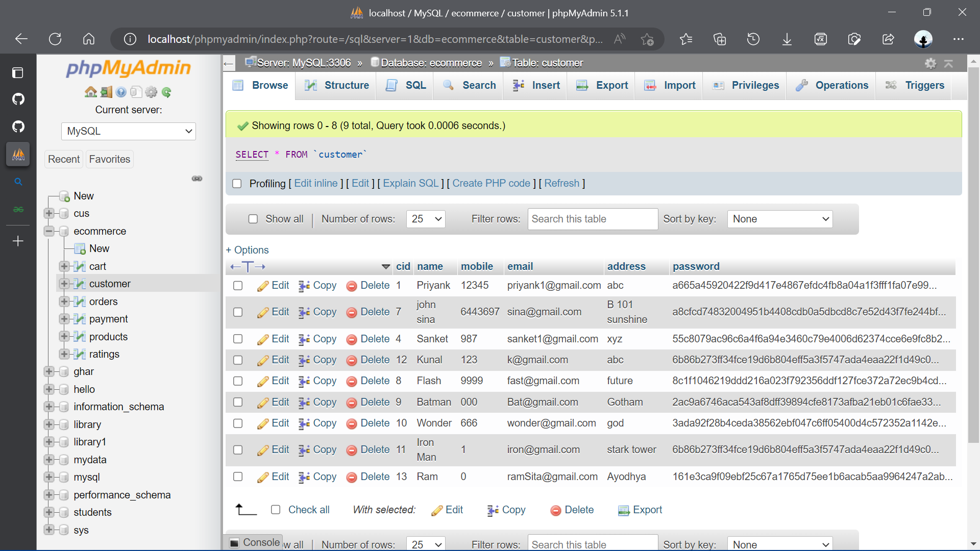This screenshot has width=980, height=551.
Task: Click the phpMyAdmin home icon
Action: (x=91, y=92)
